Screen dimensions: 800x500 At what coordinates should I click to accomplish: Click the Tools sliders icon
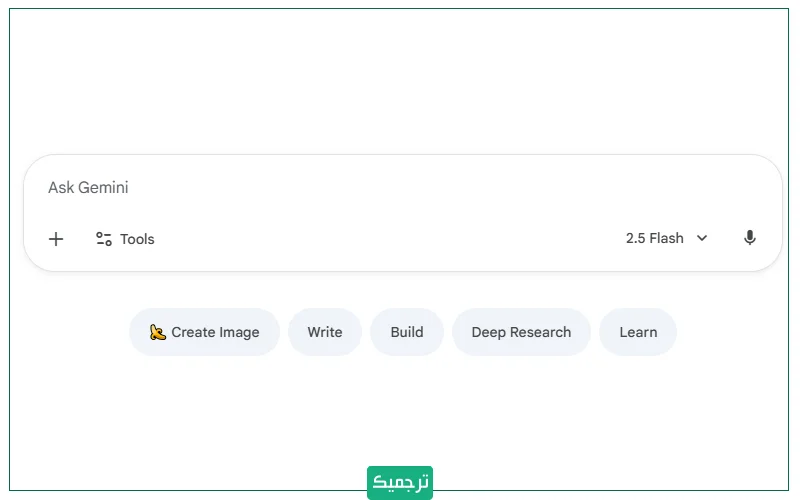point(103,239)
